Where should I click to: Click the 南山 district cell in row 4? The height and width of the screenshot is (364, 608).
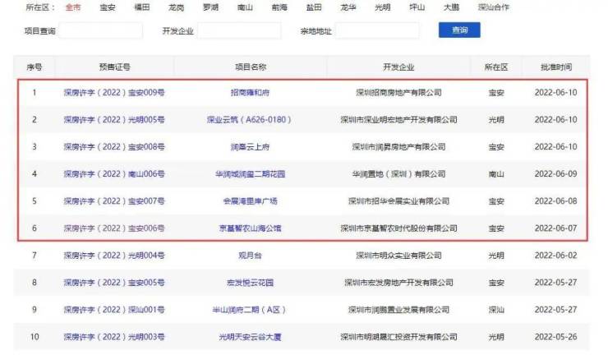(496, 174)
